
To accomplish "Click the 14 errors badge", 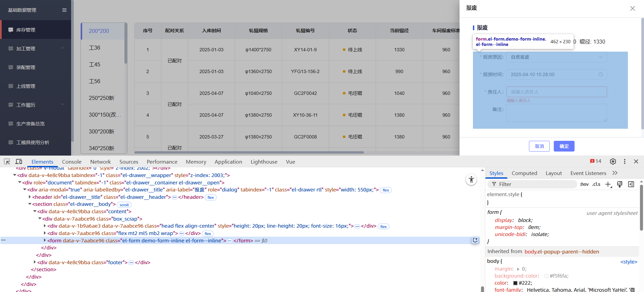I will (x=596, y=161).
